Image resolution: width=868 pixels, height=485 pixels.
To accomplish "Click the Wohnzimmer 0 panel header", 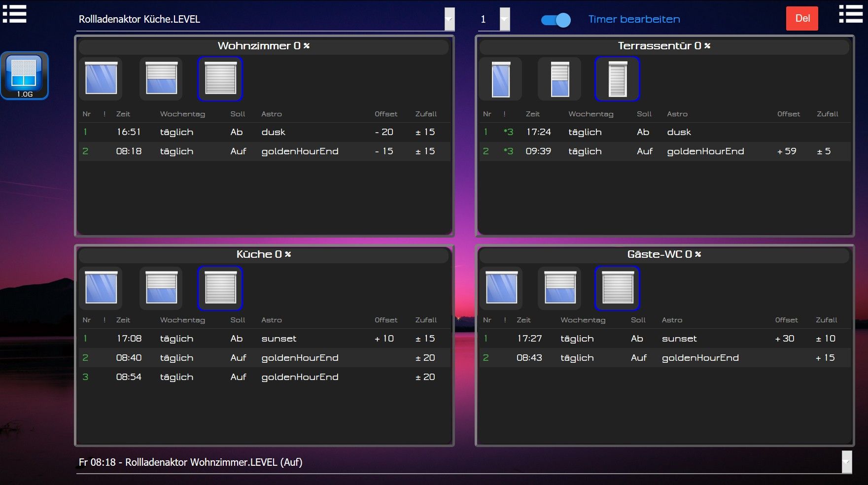I will coord(264,46).
